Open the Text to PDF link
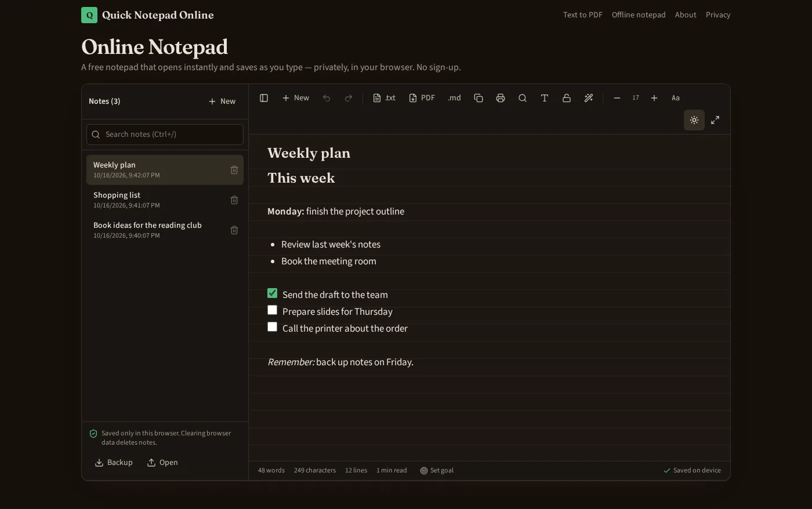The width and height of the screenshot is (812, 509). pos(582,15)
